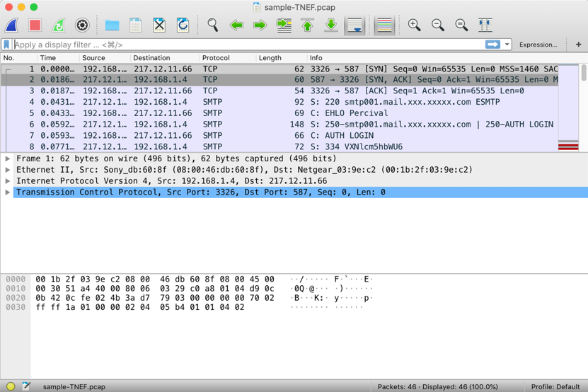The height and width of the screenshot is (392, 588).
Task: Toggle packet list colorization
Action: [384, 25]
